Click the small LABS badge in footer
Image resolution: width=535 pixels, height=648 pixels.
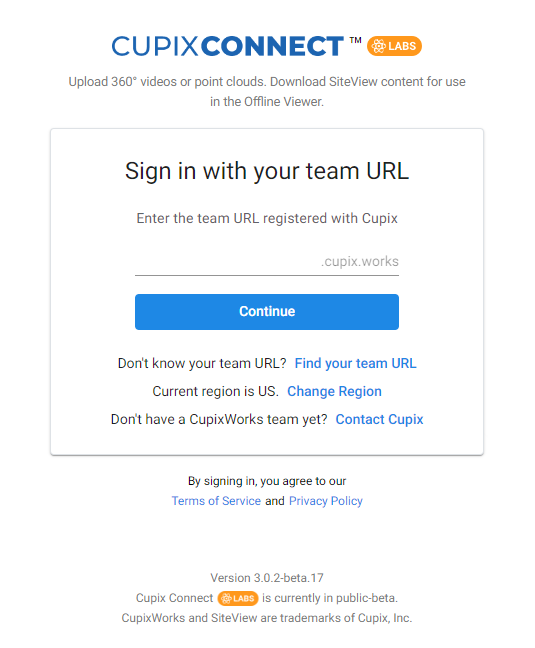pos(238,598)
